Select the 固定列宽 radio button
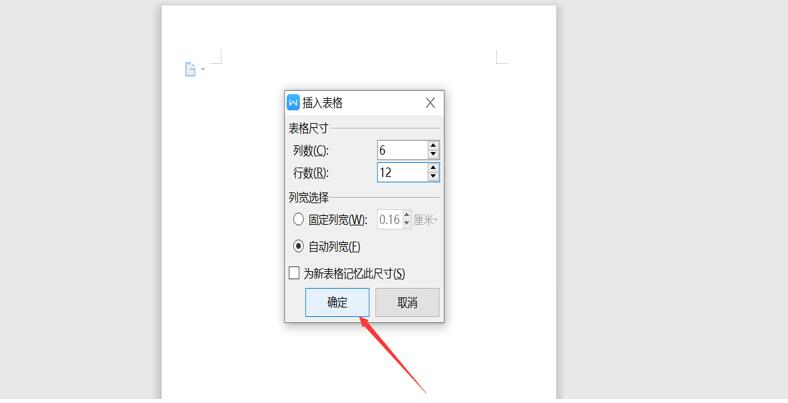788x403 pixels. [x=299, y=219]
